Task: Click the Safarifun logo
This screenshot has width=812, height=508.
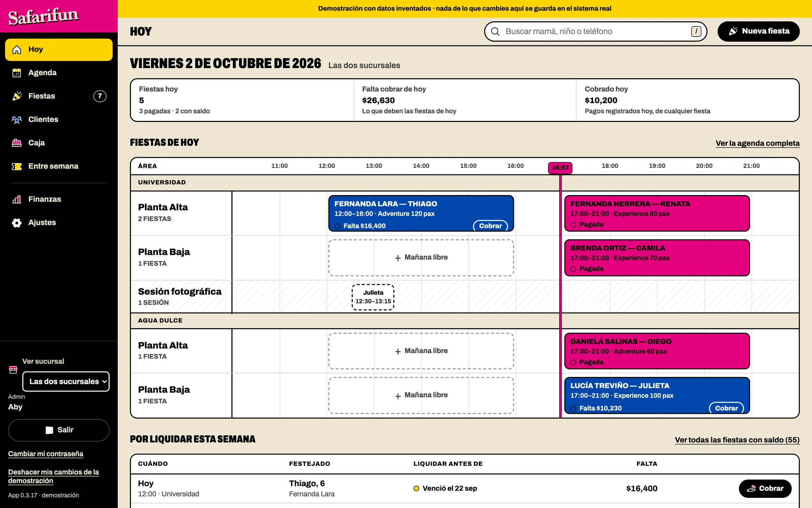Action: [43, 16]
